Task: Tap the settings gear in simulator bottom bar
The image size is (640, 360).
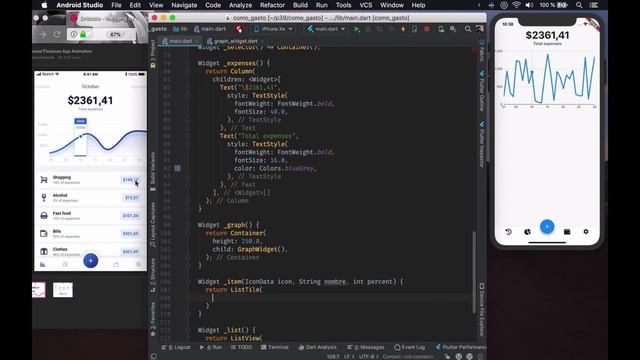Action: 586,232
